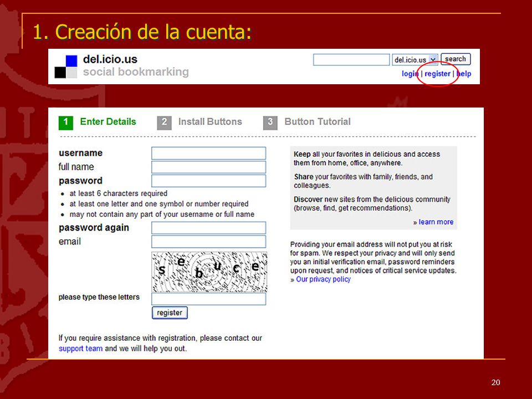Click the social bookmarking tagline text
The width and height of the screenshot is (532, 399).
coord(136,72)
